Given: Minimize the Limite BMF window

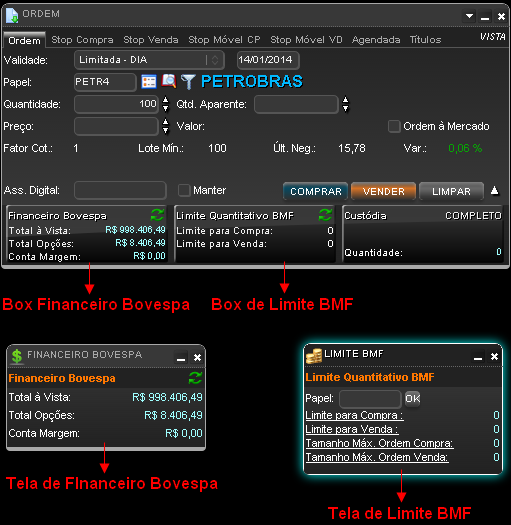Looking at the screenshot, I should click(478, 357).
